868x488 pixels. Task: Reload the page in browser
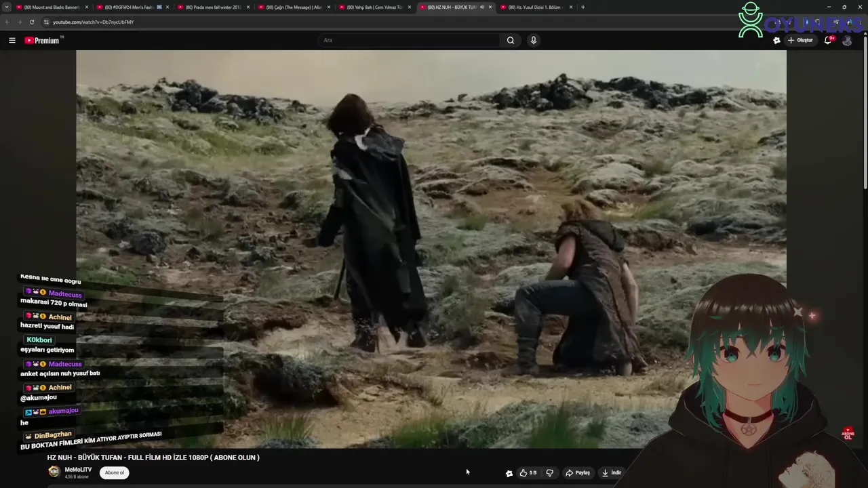(32, 22)
